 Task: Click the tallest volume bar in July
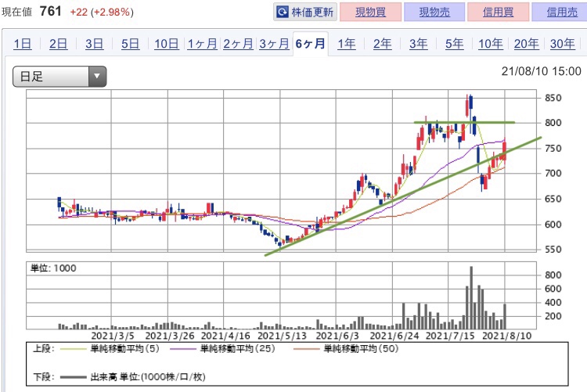tap(471, 297)
